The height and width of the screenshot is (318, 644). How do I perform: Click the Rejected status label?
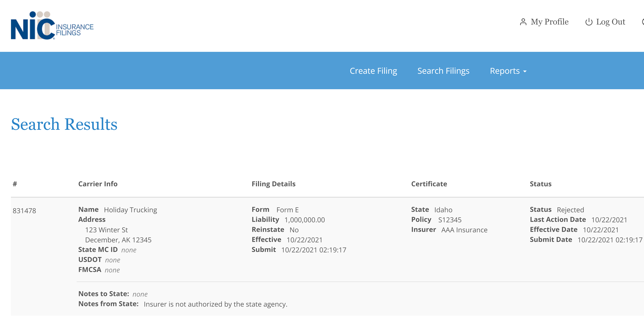tap(570, 210)
